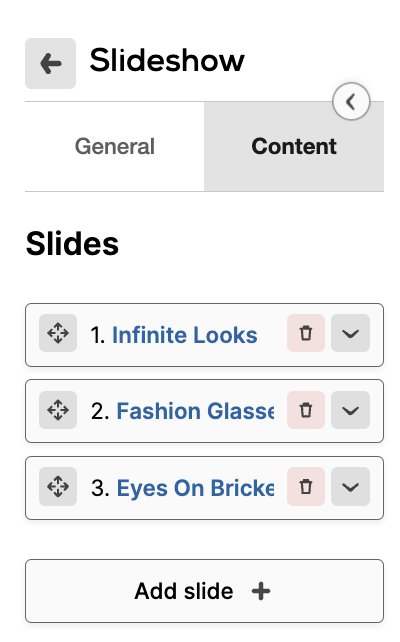Image resolution: width=400 pixels, height=642 pixels.
Task: Click the Slides section heading
Action: coord(72,244)
